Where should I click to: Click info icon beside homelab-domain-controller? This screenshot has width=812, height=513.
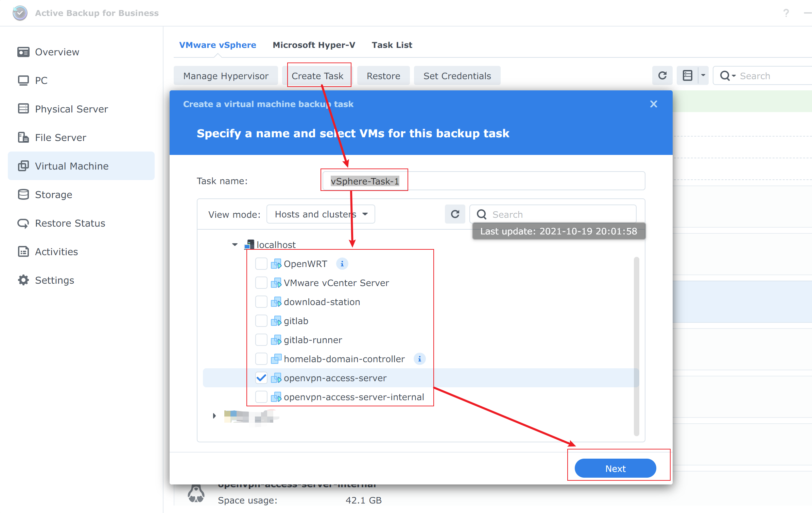pyautogui.click(x=419, y=359)
